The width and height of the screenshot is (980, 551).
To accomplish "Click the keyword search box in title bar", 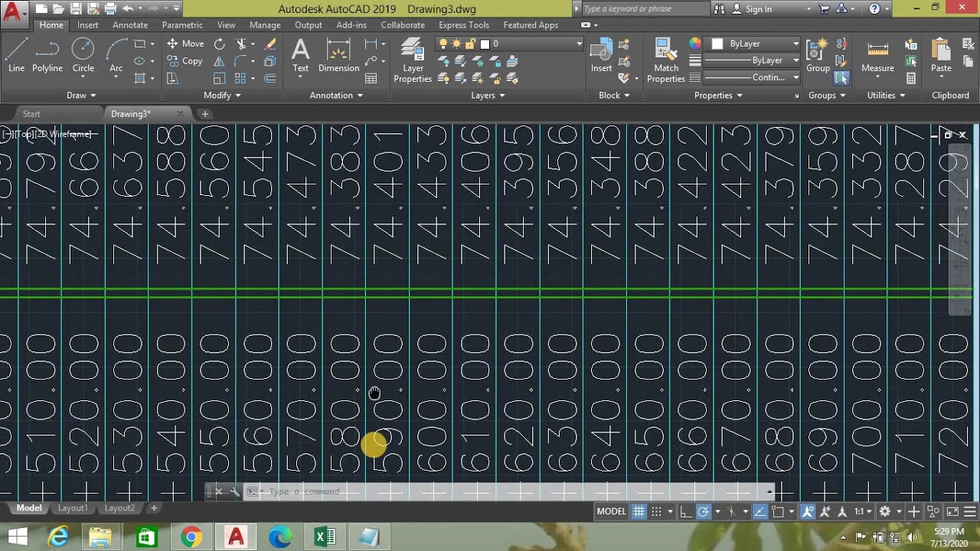I will 645,8.
